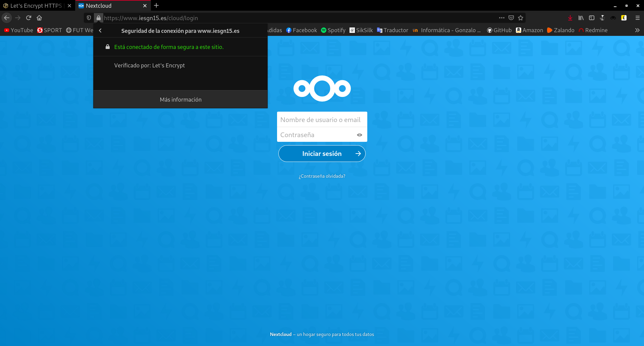The image size is (644, 346).
Task: Open the browser home page
Action: [39, 18]
